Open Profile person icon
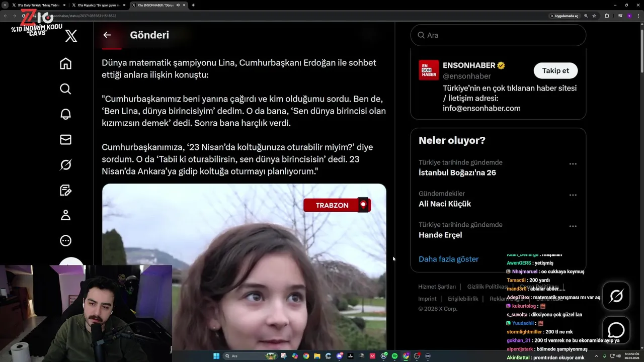The image size is (644, 362). [x=65, y=215]
